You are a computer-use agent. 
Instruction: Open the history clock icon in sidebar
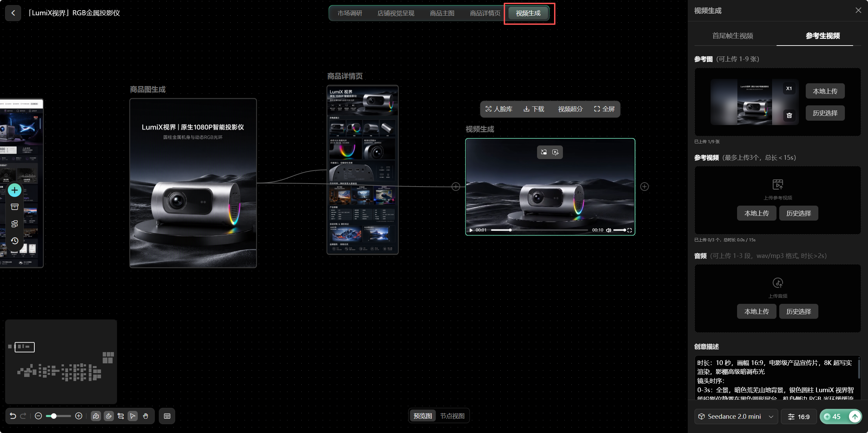[x=15, y=241]
